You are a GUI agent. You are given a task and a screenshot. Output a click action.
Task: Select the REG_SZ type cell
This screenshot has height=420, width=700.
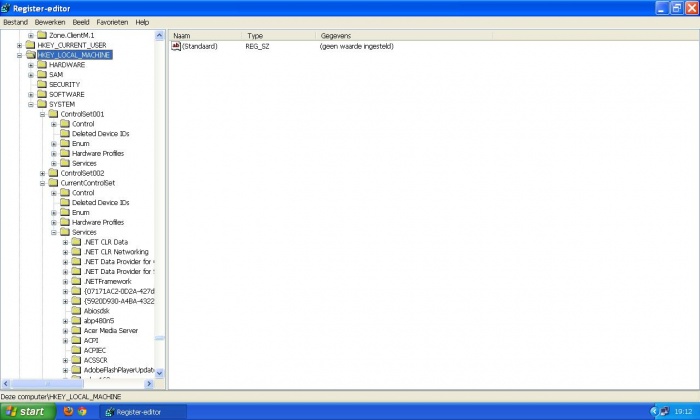coord(257,46)
